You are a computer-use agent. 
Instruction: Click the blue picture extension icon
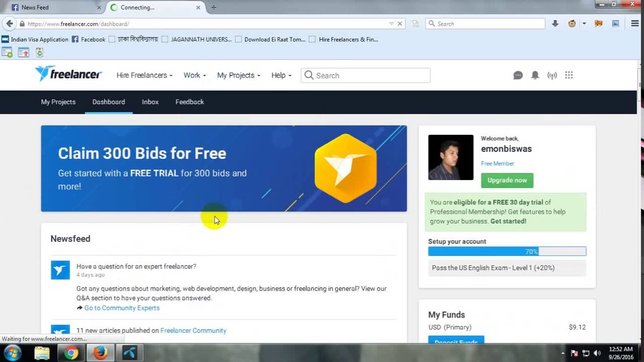pos(615,24)
